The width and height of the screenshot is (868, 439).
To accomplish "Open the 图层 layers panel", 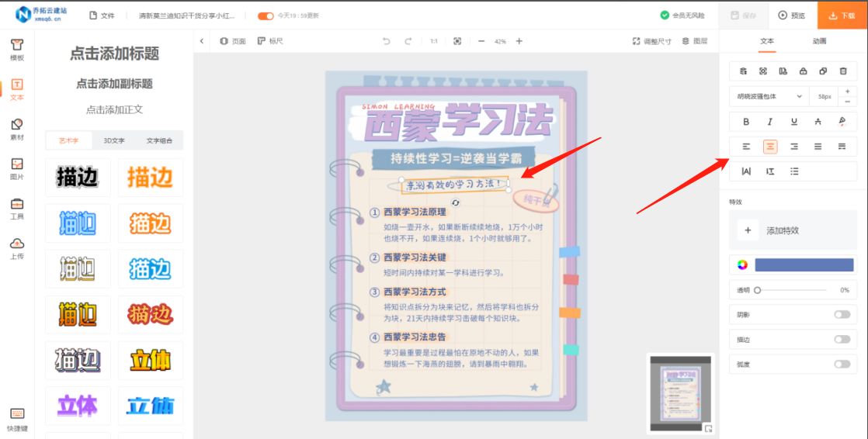I will pyautogui.click(x=695, y=41).
